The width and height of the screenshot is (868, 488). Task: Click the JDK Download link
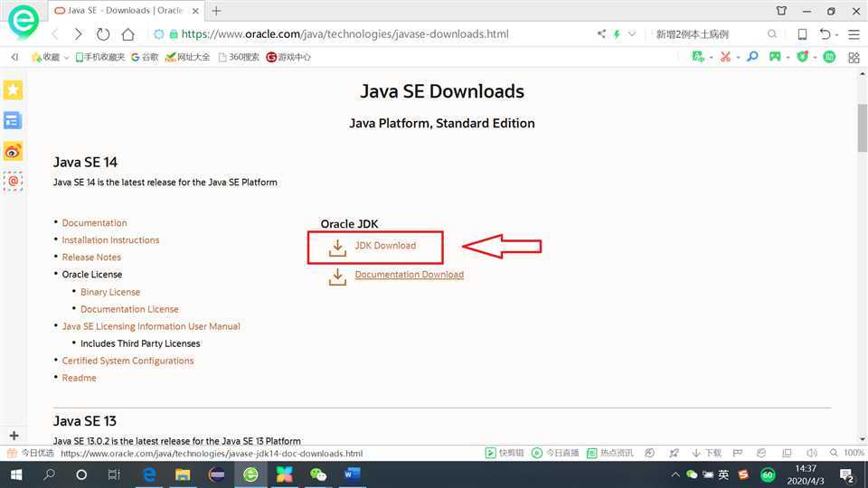tap(385, 246)
